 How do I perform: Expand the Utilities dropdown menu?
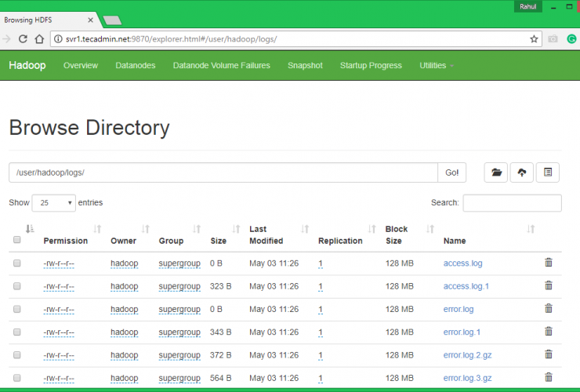point(437,66)
